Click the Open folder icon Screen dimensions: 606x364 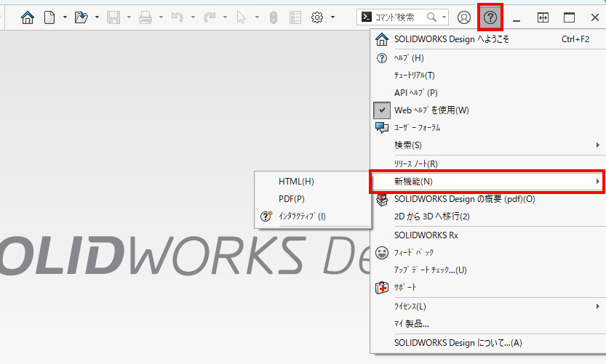pos(81,17)
